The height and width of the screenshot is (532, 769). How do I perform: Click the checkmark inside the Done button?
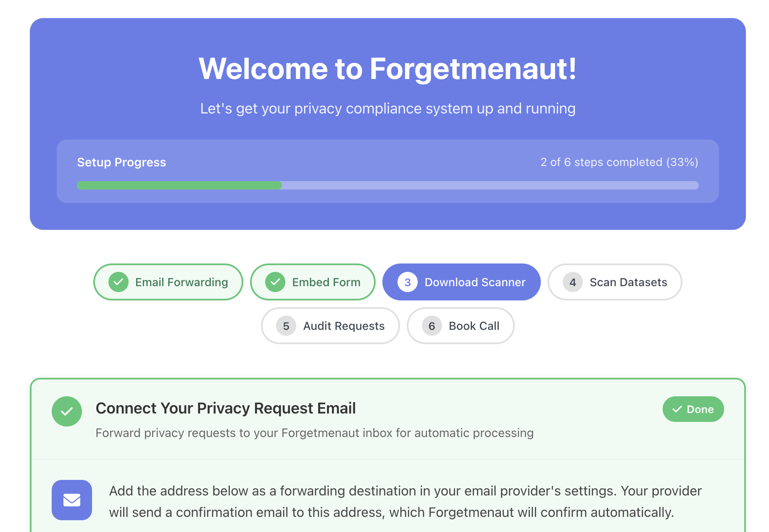677,408
